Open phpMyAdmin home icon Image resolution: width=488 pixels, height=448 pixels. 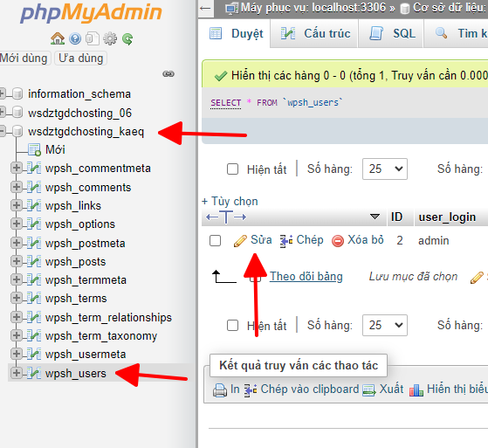point(58,38)
